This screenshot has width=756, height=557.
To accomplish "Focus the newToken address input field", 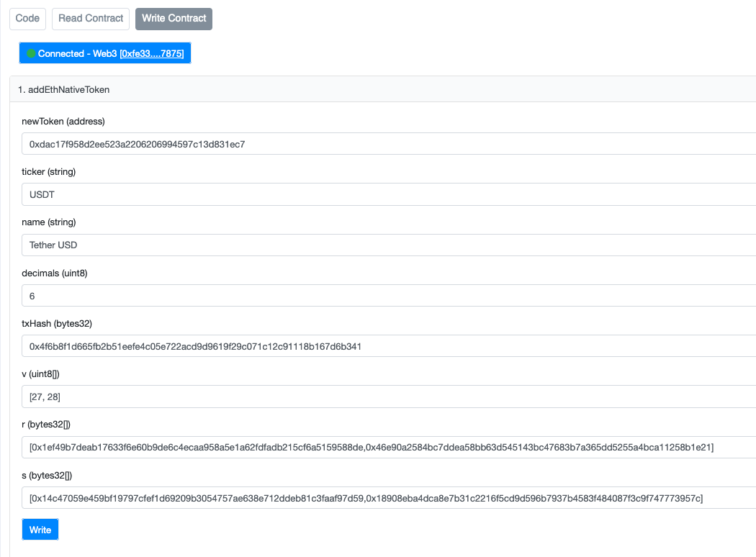I will coord(389,144).
